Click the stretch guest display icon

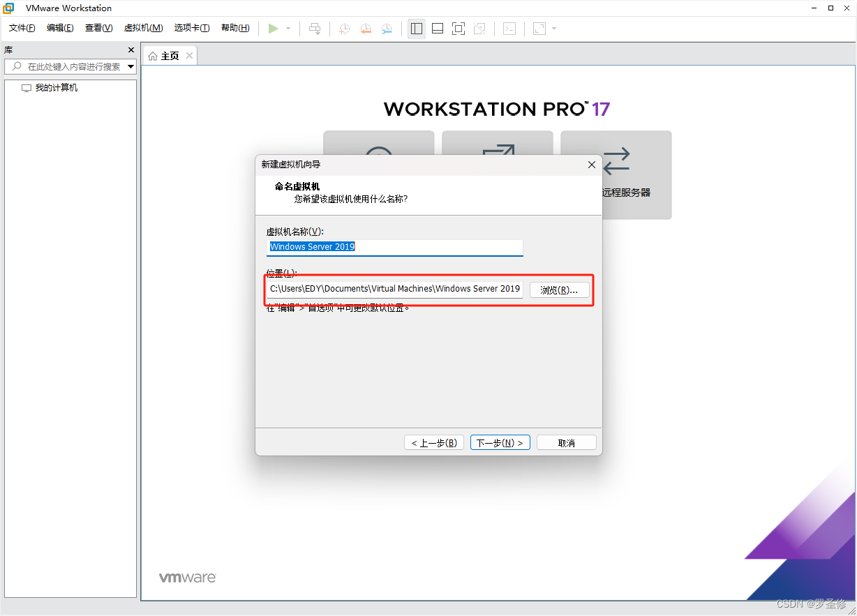(x=539, y=29)
